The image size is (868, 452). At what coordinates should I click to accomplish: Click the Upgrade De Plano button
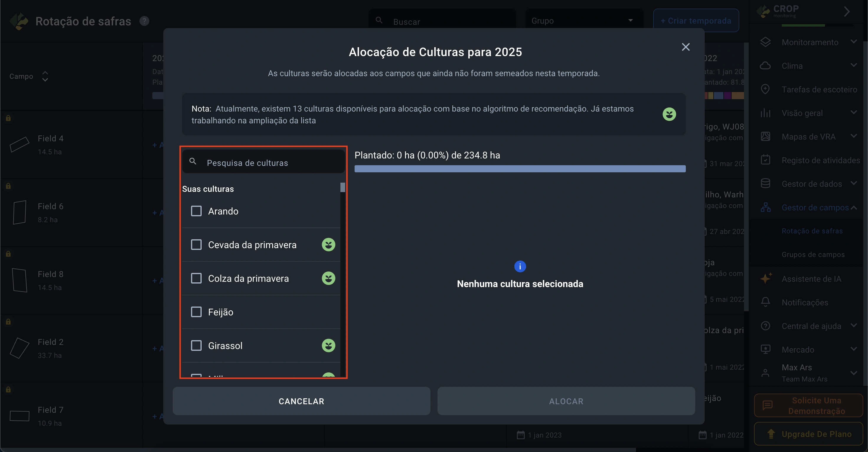coord(808,434)
